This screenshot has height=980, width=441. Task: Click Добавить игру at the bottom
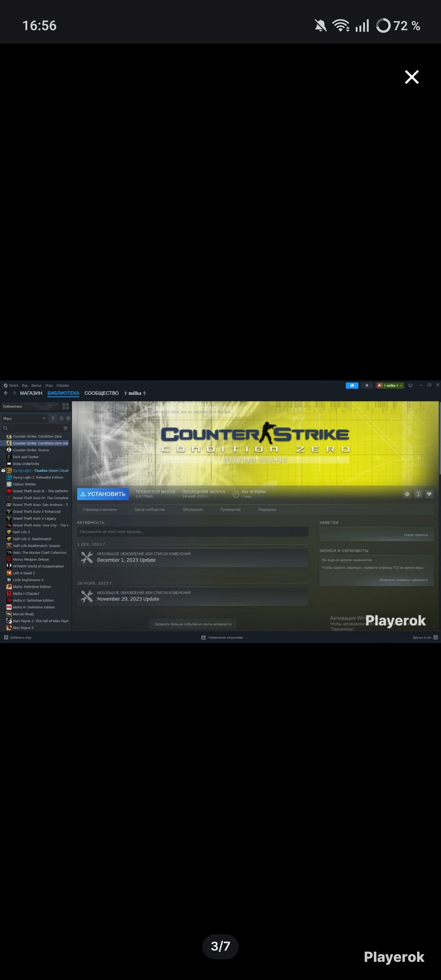[18, 637]
